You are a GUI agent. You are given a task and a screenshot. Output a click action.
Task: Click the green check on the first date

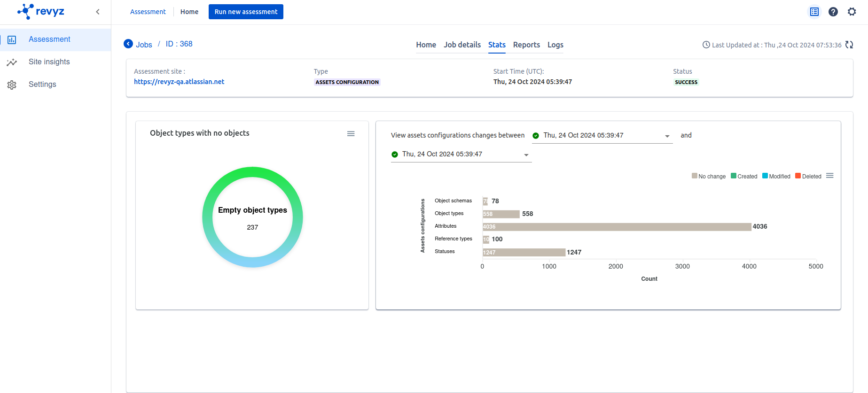(x=536, y=136)
